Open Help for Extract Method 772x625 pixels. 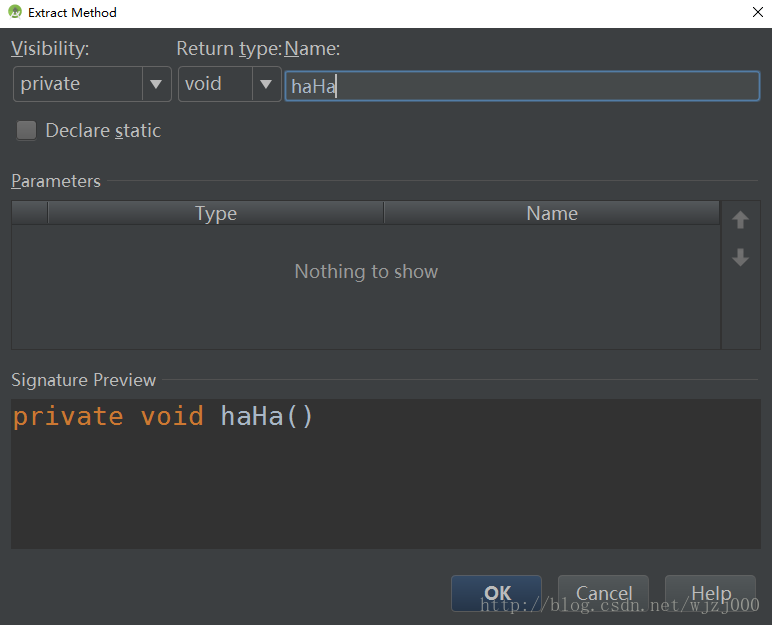pyautogui.click(x=710, y=593)
